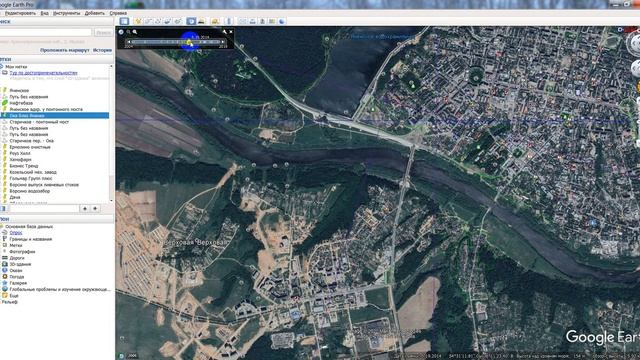This screenshot has height=360, width=640.
Task: Select the Ханифарм placemark
Action: [20, 160]
